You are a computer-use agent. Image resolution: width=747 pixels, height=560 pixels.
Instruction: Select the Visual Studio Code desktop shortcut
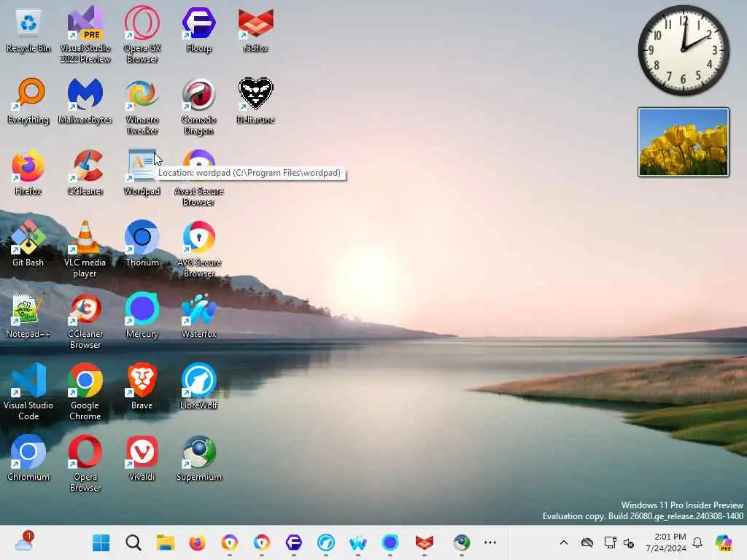[28, 392]
